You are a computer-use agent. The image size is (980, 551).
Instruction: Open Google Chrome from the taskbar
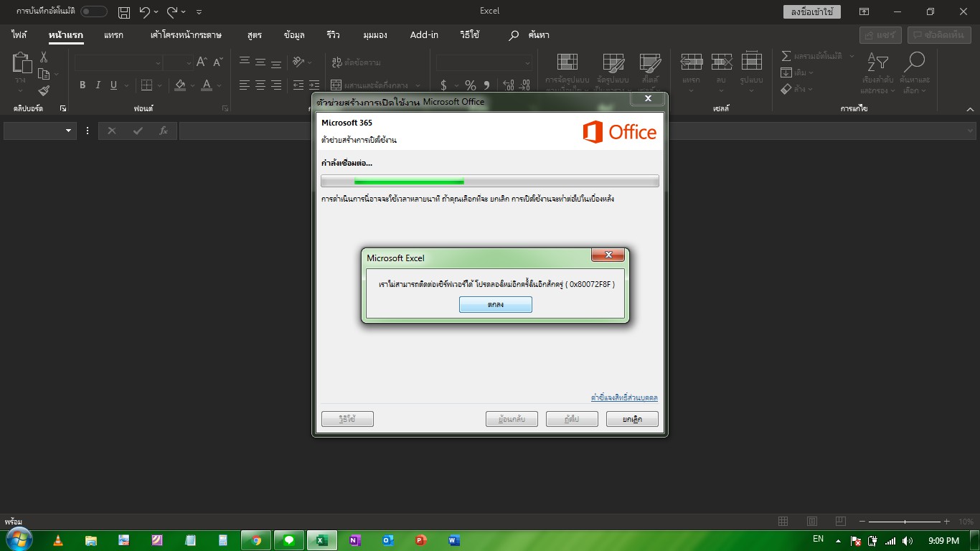pos(256,540)
